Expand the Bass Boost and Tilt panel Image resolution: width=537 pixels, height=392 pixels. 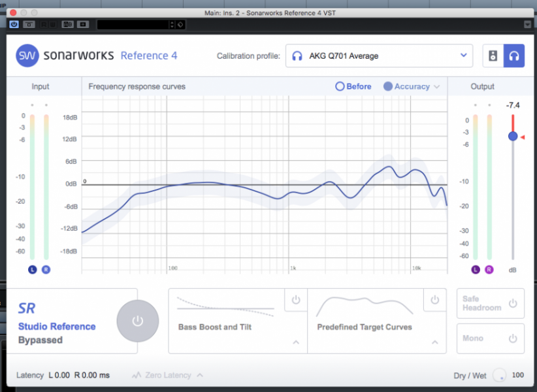tap(296, 342)
